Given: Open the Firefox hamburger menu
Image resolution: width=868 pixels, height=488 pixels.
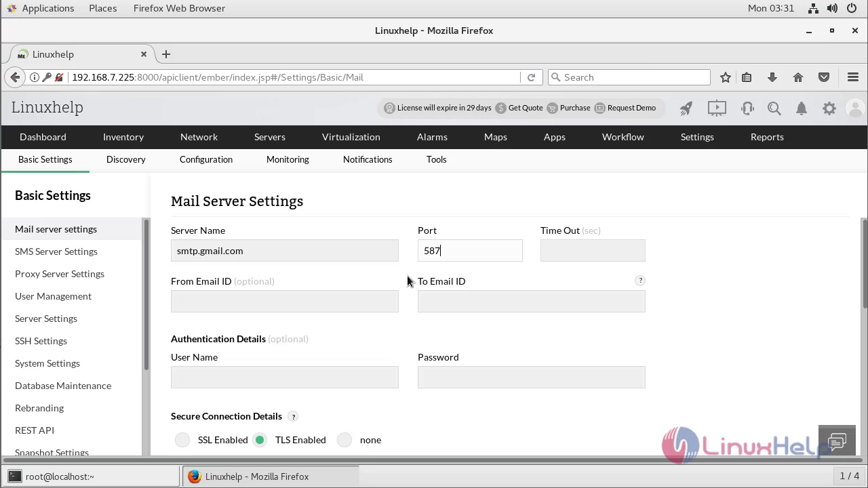Looking at the screenshot, I should (x=853, y=77).
